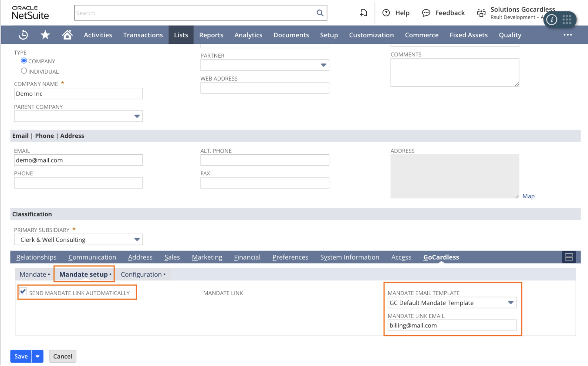
Task: Open the Mandate subtab
Action: [34, 274]
